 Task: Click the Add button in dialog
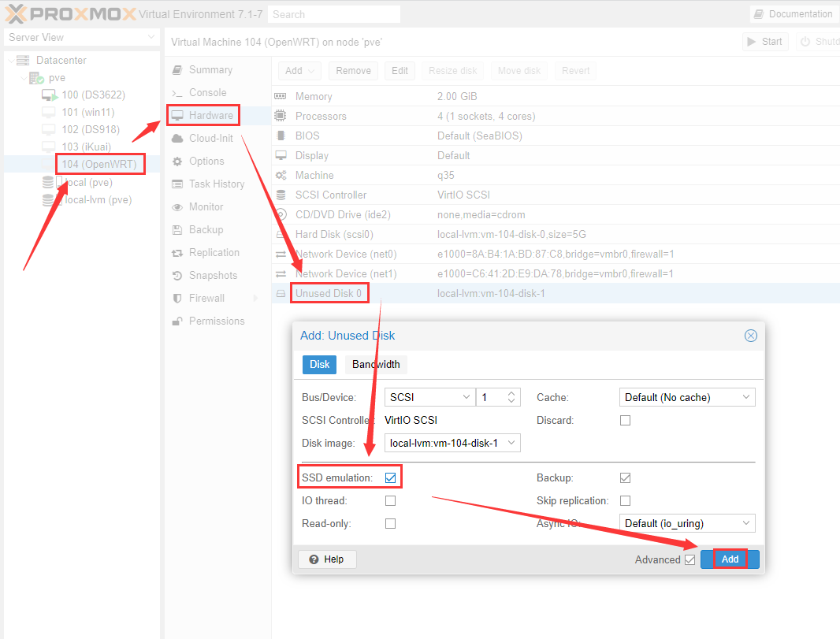tap(730, 559)
